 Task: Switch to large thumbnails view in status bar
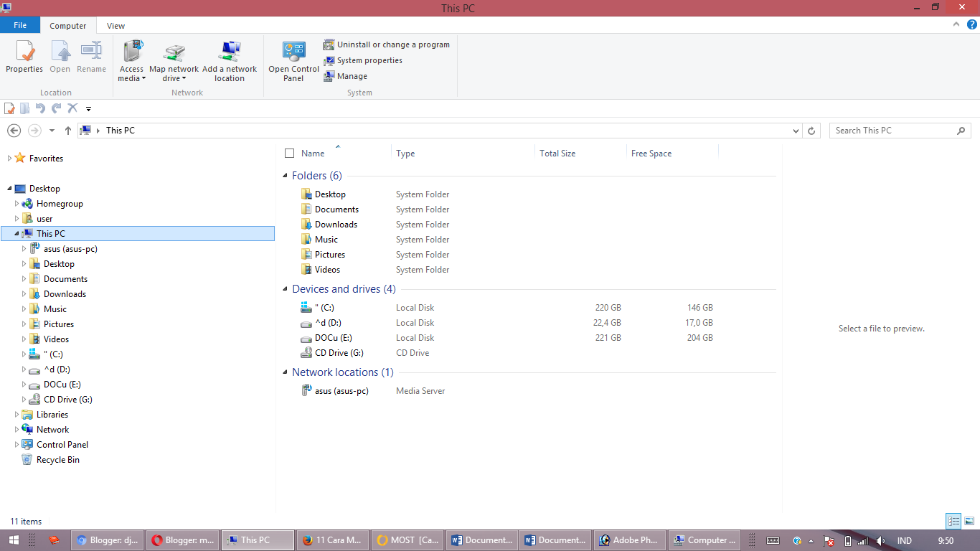[968, 522]
